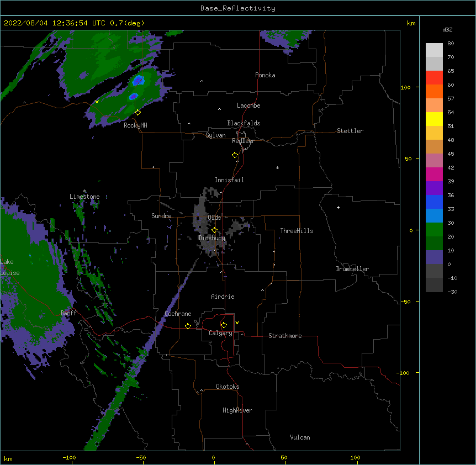Pick the purple 36-39 dBZ legend band
The width and height of the screenshot is (476, 465).
point(434,188)
